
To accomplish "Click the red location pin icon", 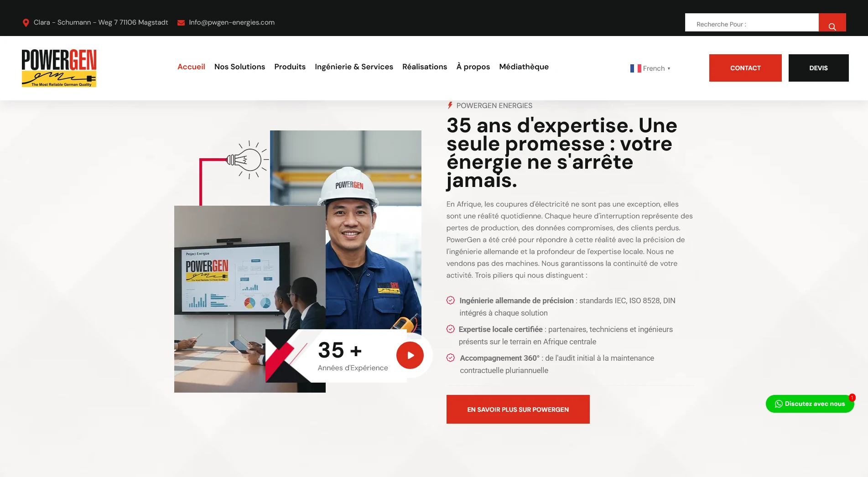I will tap(26, 23).
